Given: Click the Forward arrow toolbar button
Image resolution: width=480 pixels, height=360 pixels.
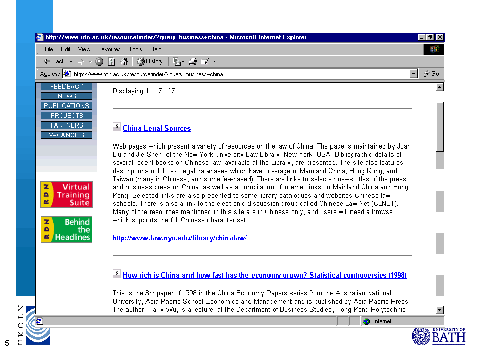Looking at the screenshot, I should pos(81,61).
